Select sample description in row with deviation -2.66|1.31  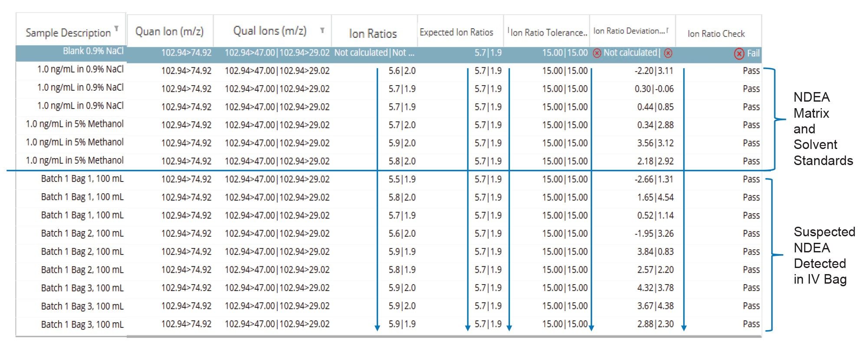click(x=82, y=179)
